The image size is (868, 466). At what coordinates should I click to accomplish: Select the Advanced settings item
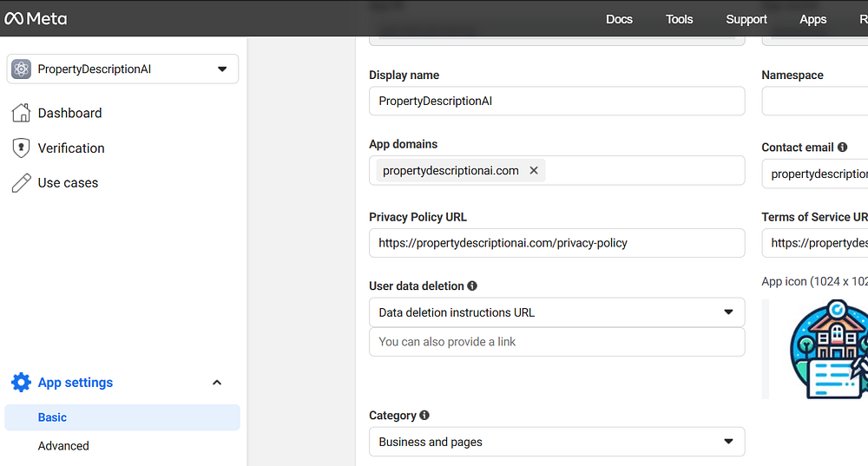click(63, 446)
